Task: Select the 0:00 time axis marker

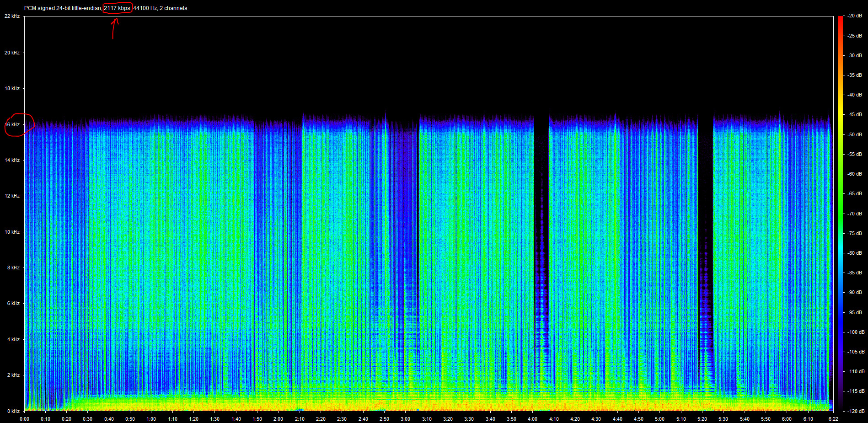Action: coord(25,419)
